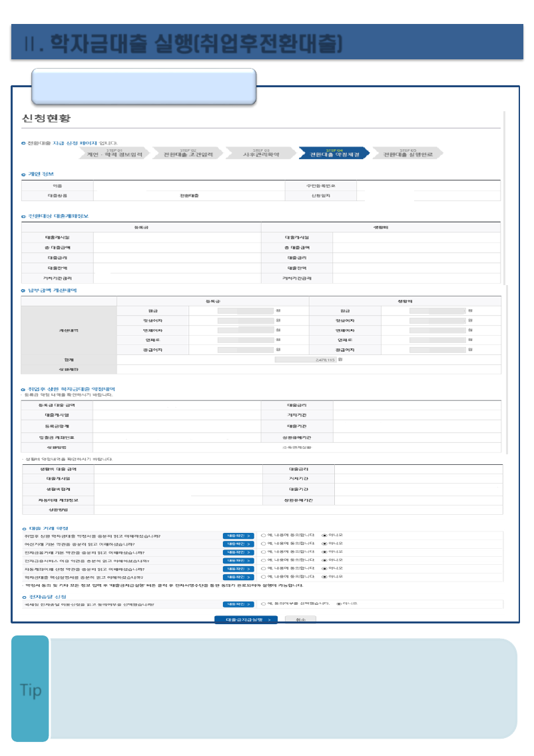This screenshot has width=534, height=756.
Task: Click 내용확인 for 취업후 상환 학자금대출 약정서 row
Action: tap(238, 536)
